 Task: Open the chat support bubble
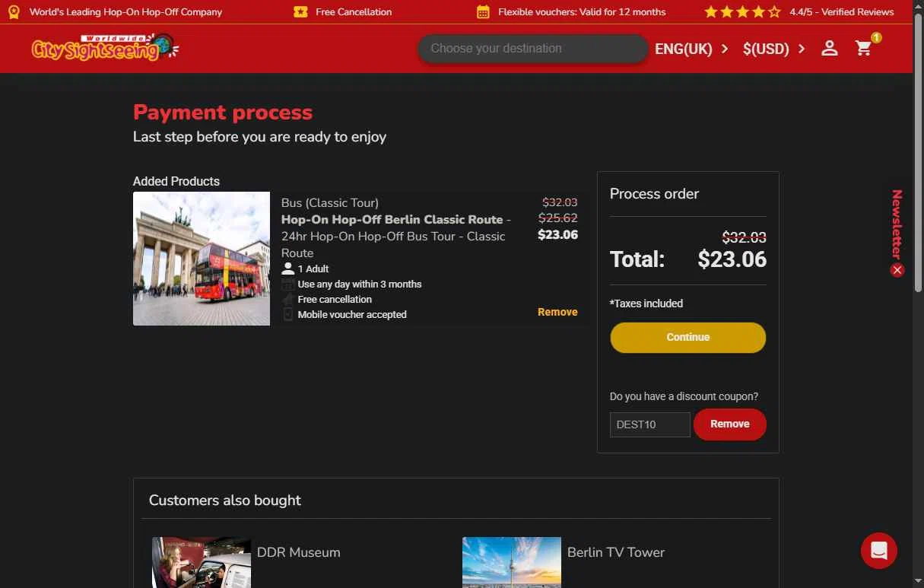pyautogui.click(x=879, y=550)
